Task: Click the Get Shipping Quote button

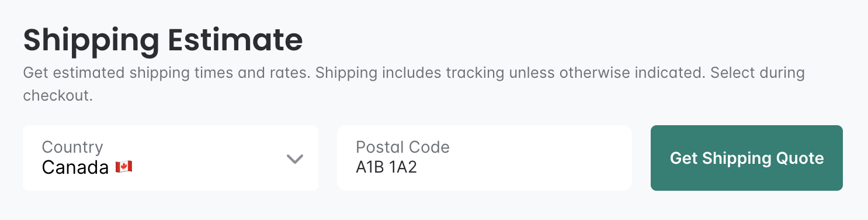Action: pos(747,158)
